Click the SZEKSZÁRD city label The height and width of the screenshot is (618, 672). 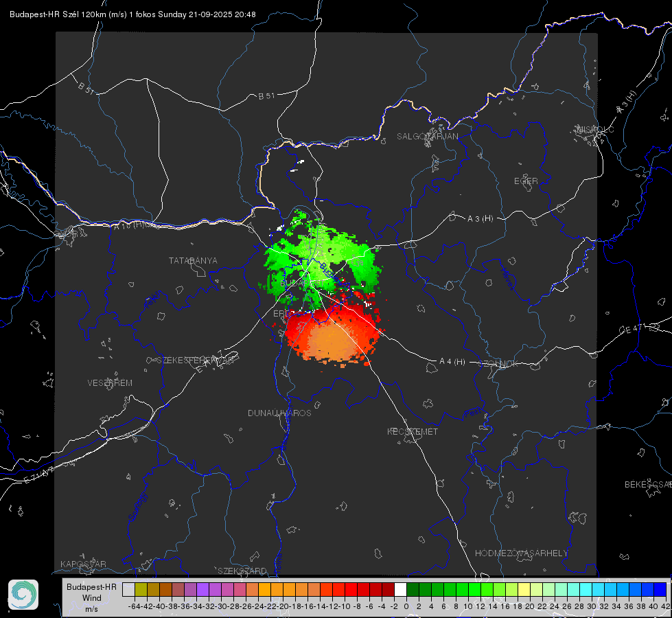[x=242, y=571]
